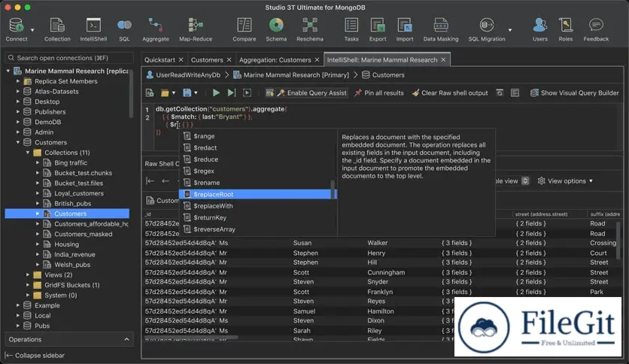The width and height of the screenshot is (629, 364).
Task: Go to first result page arrow
Action: pos(150,181)
